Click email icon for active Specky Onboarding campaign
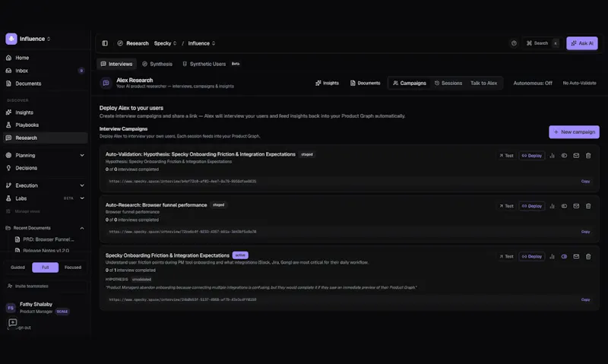 (x=576, y=256)
